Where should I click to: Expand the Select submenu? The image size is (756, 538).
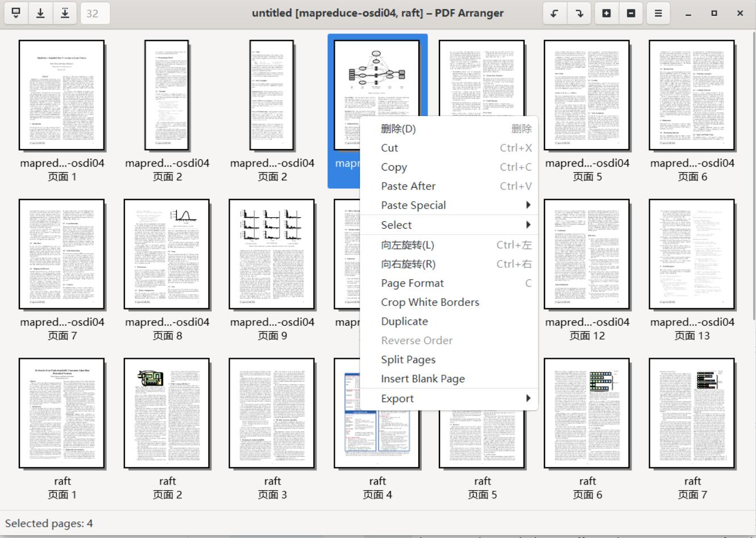[x=449, y=225]
